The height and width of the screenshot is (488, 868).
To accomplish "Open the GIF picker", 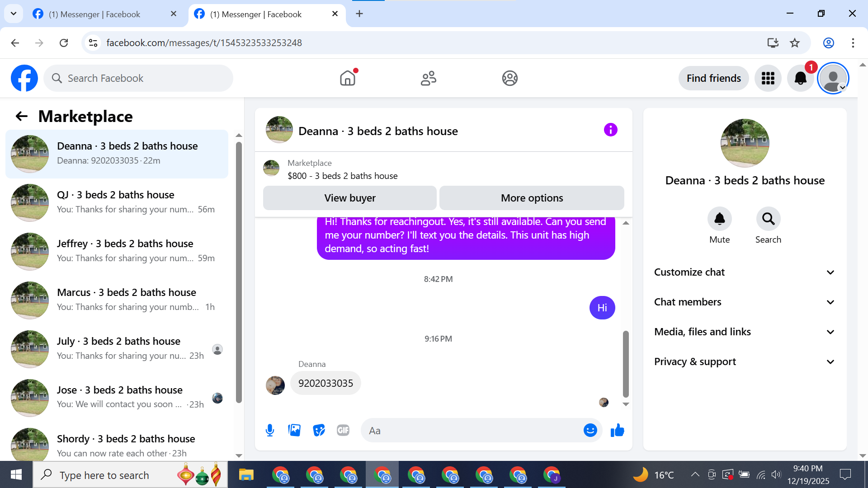I will [x=343, y=430].
